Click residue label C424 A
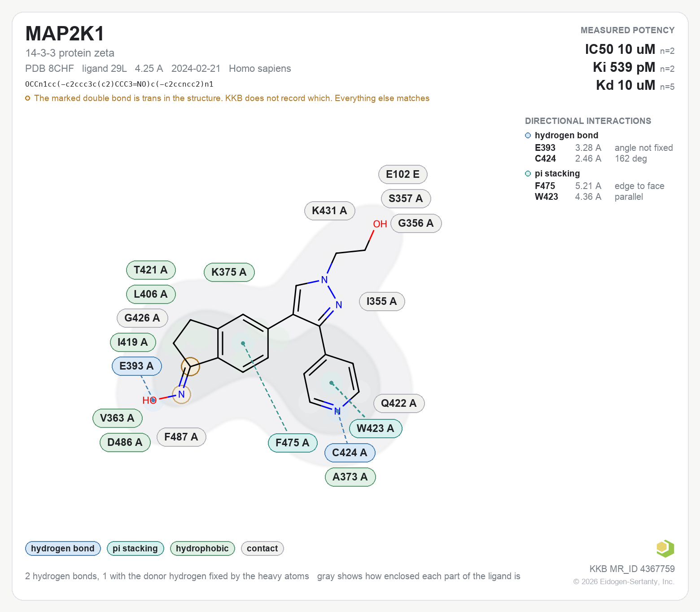 click(350, 453)
